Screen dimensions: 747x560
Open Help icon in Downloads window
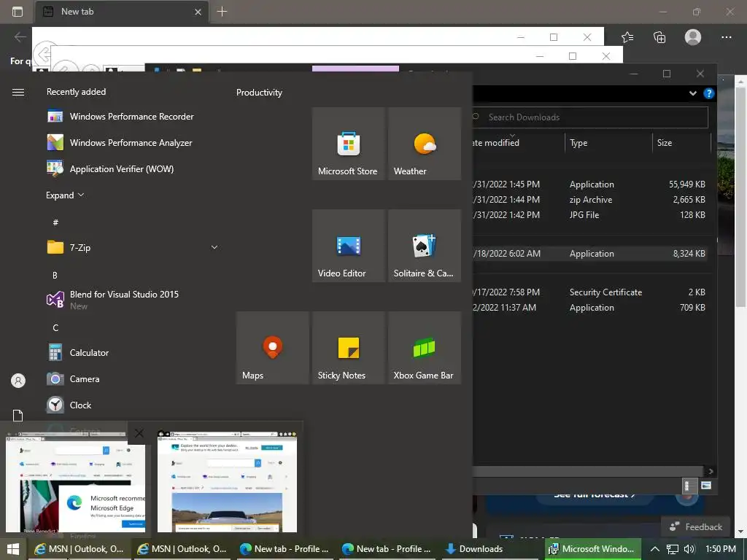[x=709, y=93]
